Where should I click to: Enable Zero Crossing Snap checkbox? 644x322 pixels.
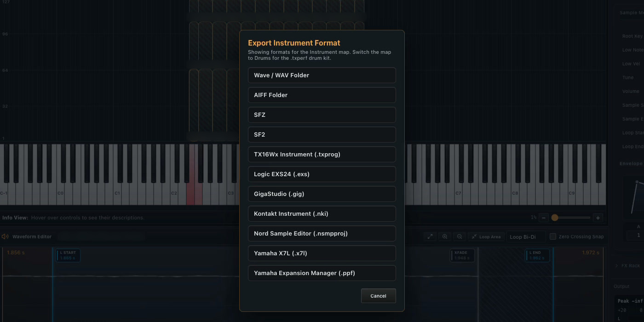pos(553,236)
